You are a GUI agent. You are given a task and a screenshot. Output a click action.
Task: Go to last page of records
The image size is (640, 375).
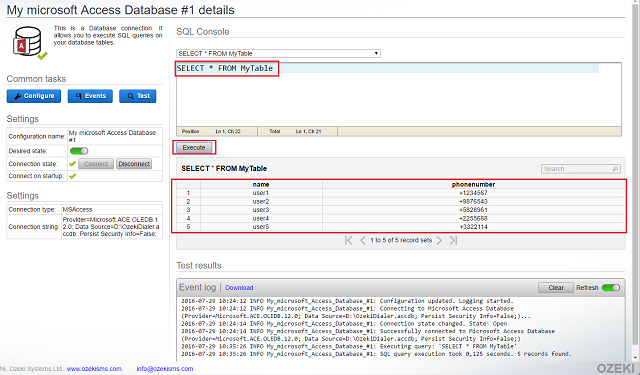(453, 240)
